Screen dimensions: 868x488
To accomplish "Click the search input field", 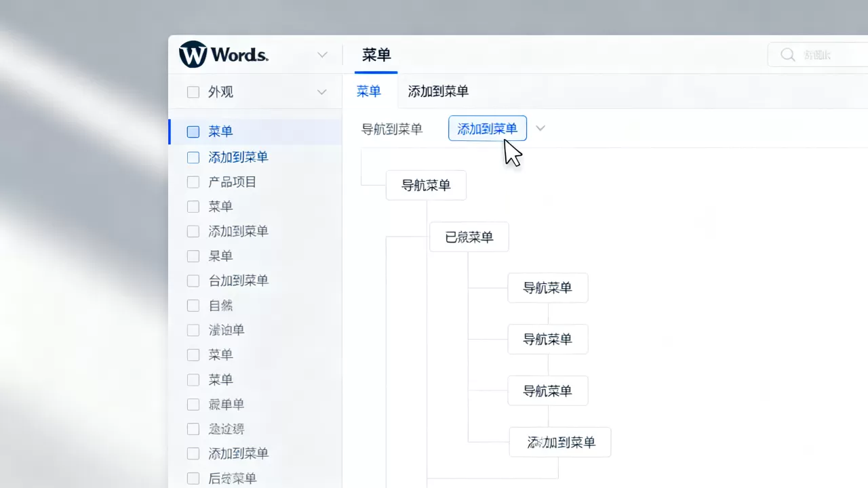I will click(x=818, y=55).
